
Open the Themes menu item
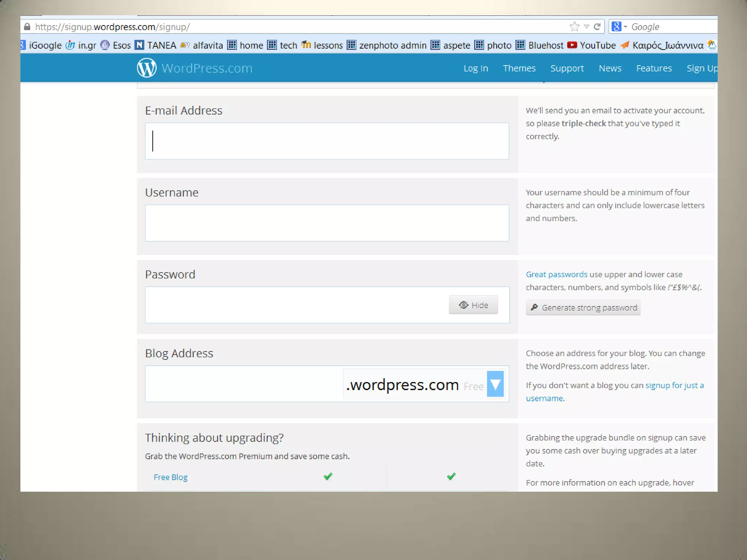click(519, 68)
